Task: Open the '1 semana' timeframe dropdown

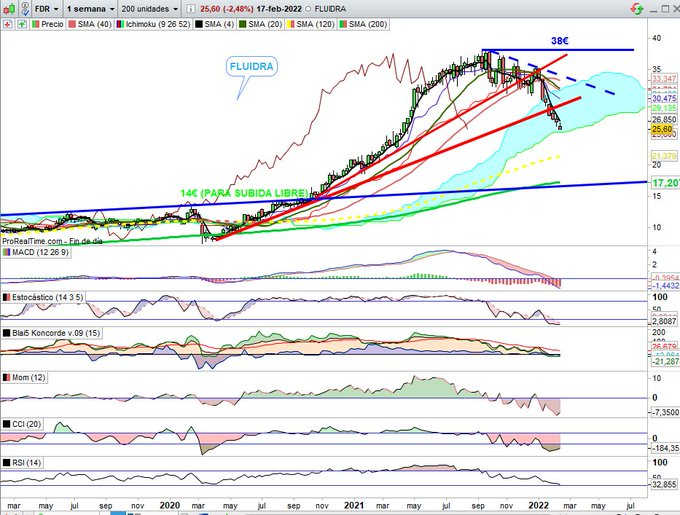Action: (x=91, y=9)
